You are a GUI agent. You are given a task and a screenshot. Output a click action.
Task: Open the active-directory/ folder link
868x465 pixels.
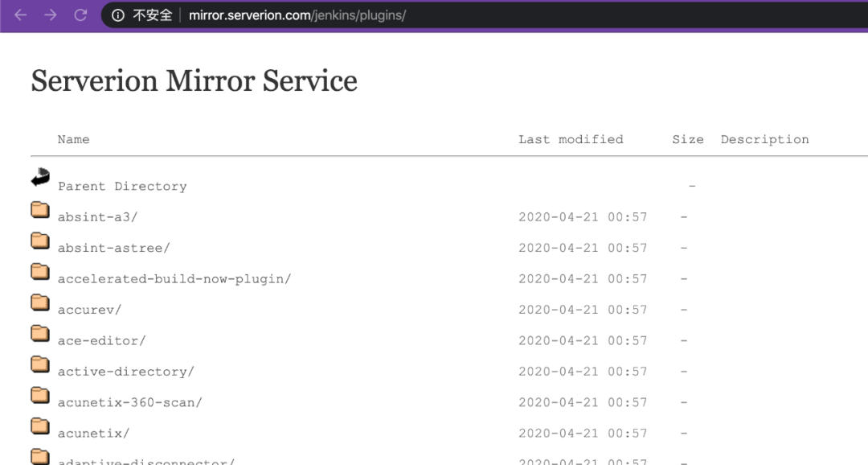pos(125,372)
